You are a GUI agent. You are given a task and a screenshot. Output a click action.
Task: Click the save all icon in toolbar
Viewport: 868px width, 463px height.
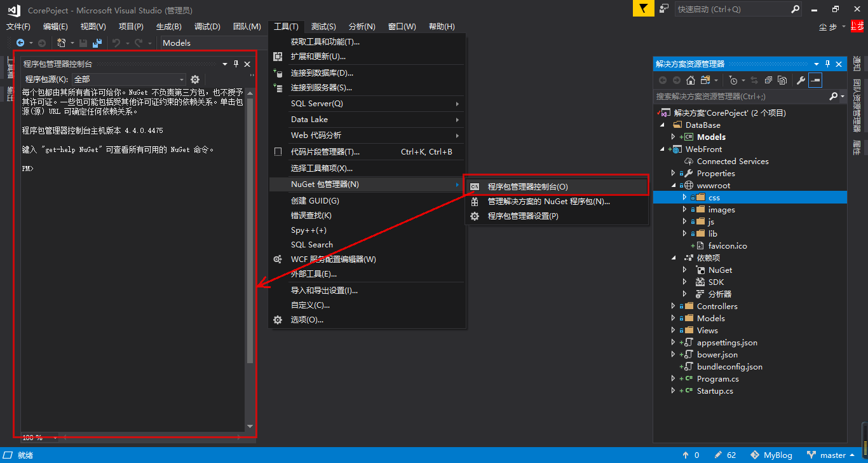(x=97, y=43)
